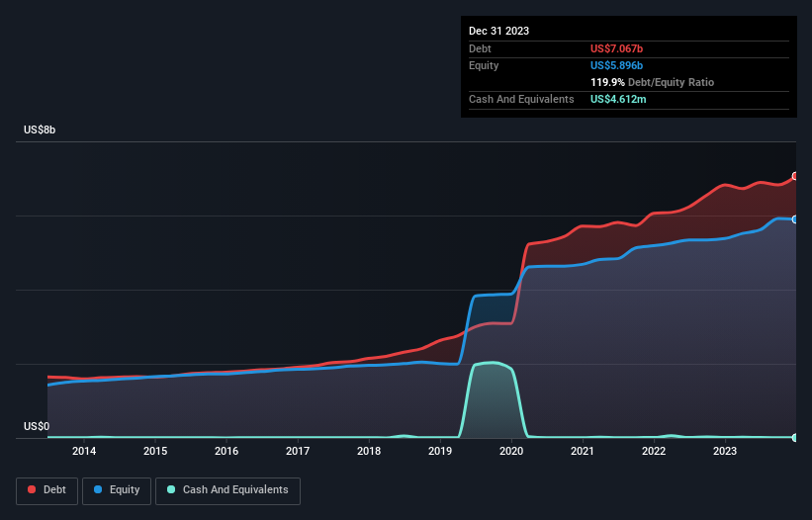This screenshot has width=812, height=520.
Task: Click the Debt label in tooltip
Action: click(x=480, y=48)
